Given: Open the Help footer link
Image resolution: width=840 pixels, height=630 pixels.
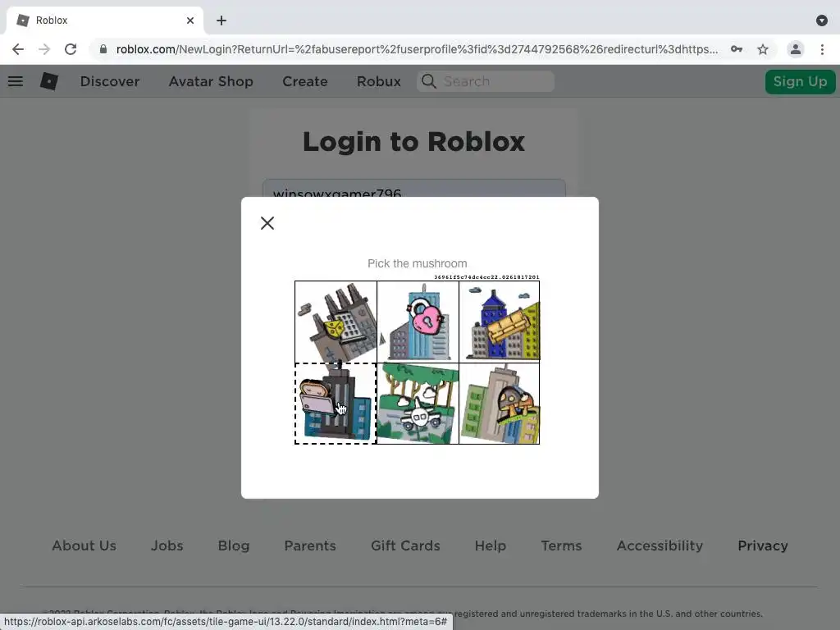Looking at the screenshot, I should coord(491,546).
